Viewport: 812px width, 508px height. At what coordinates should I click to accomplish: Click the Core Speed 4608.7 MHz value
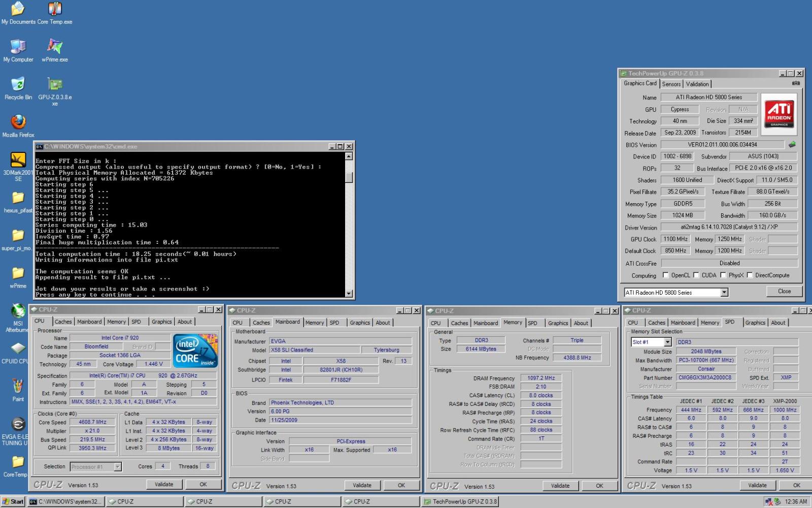click(92, 422)
